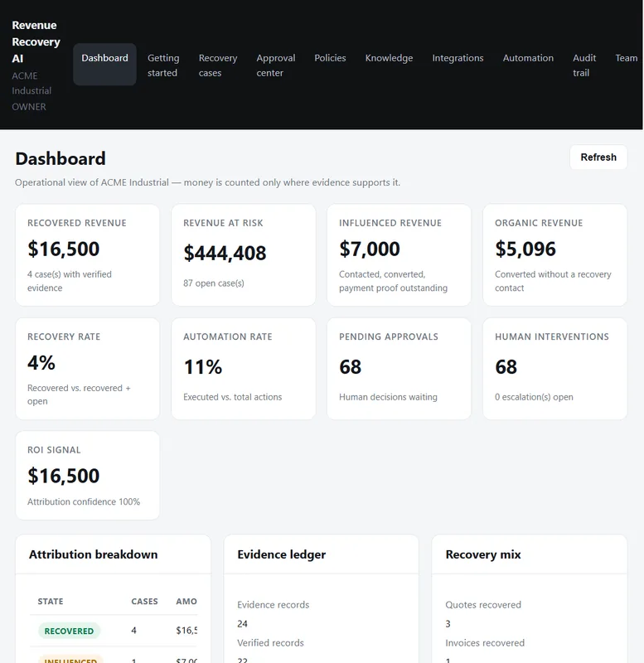Click the CASES column header
The image size is (644, 663).
point(144,602)
